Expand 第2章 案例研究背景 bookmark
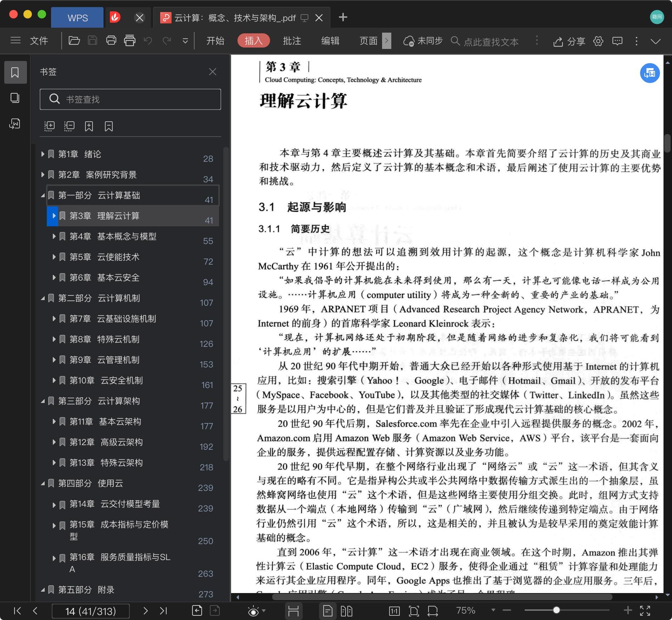Viewport: 672px width, 620px height. (43, 175)
